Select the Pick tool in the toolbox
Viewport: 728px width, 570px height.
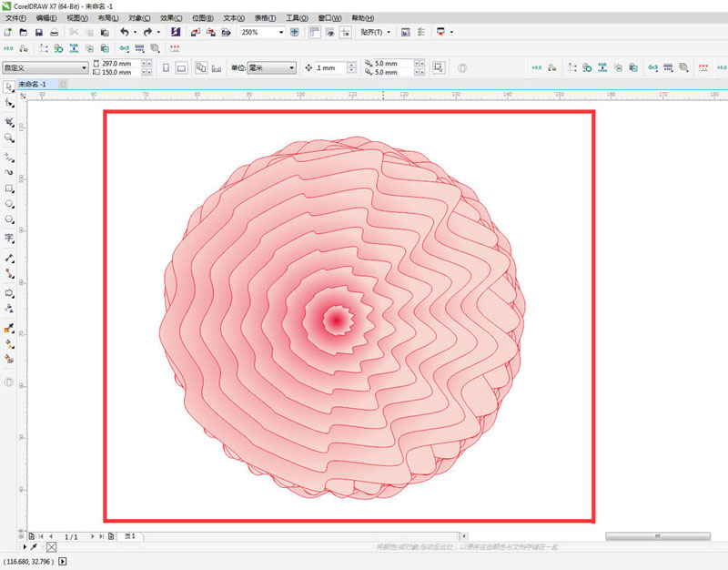[x=9, y=87]
